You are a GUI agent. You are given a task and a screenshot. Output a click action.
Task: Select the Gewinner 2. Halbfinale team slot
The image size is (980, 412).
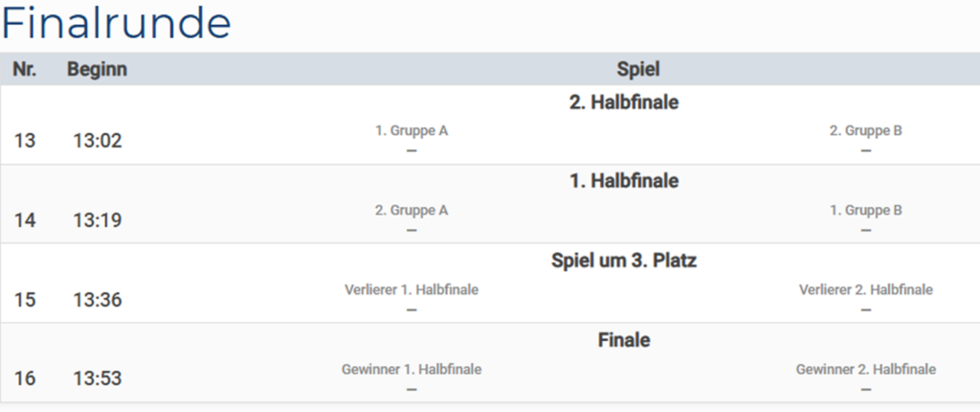point(866,369)
